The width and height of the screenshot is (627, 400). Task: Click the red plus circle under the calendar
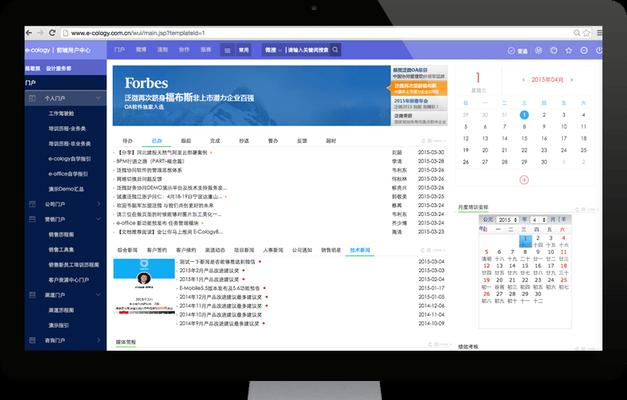coord(524,180)
